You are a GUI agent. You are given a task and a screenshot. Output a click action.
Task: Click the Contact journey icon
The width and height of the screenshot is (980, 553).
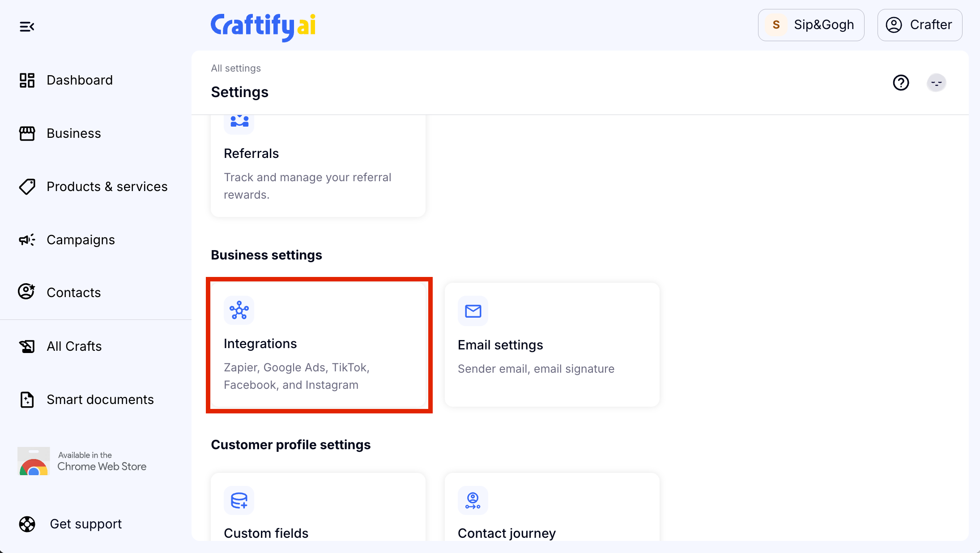(473, 500)
